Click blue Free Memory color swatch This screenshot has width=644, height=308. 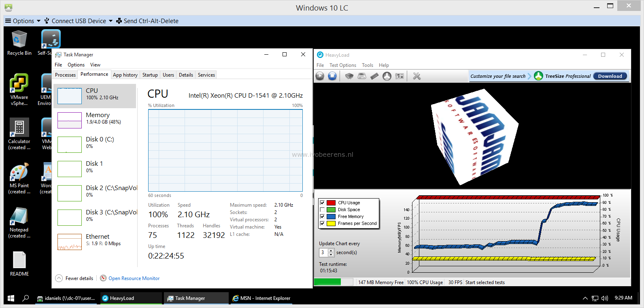click(x=331, y=216)
